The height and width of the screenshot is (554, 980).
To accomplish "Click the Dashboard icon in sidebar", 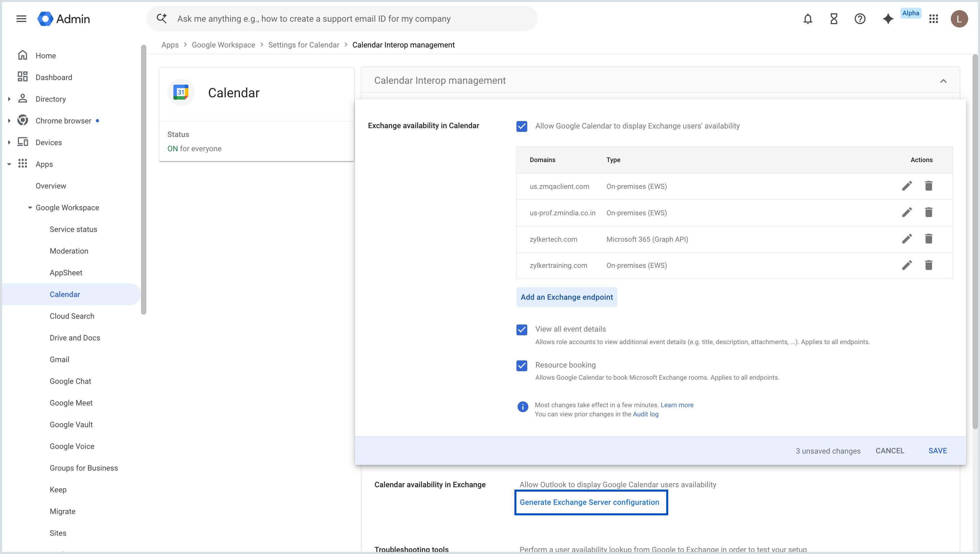I will click(22, 77).
